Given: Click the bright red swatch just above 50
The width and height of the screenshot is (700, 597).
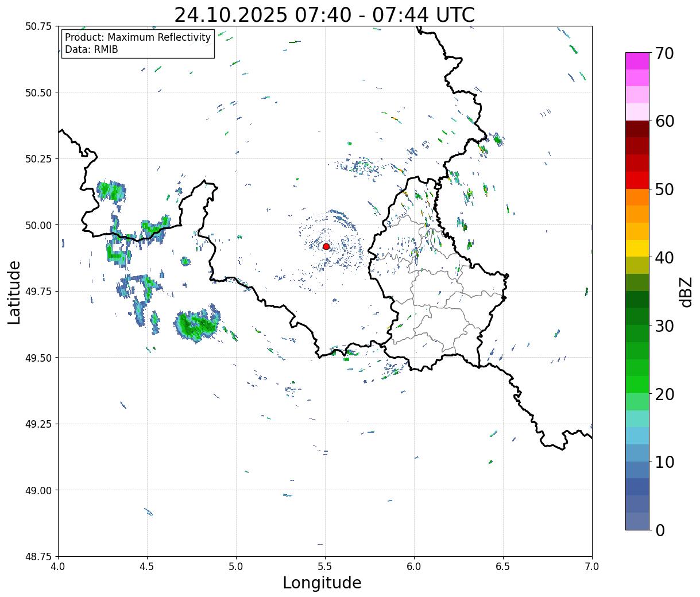Looking at the screenshot, I should (x=637, y=180).
